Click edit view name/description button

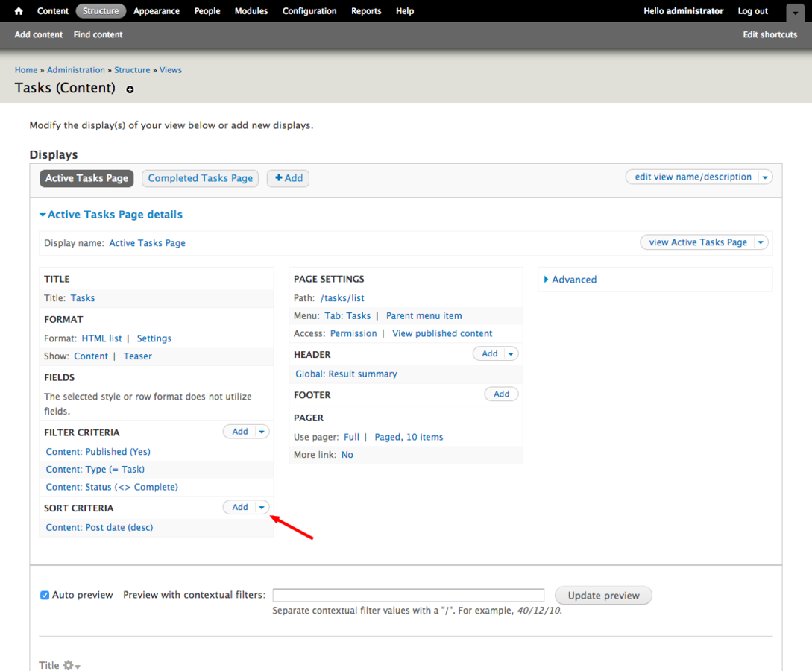(693, 177)
